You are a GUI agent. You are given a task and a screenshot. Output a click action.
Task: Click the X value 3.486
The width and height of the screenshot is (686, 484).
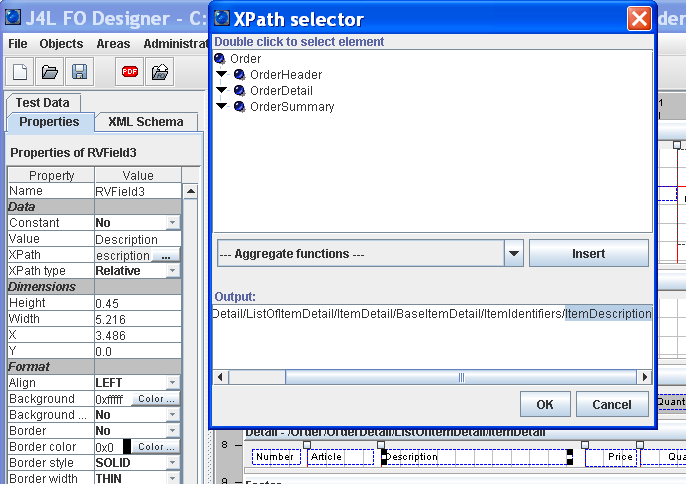[x=138, y=335]
